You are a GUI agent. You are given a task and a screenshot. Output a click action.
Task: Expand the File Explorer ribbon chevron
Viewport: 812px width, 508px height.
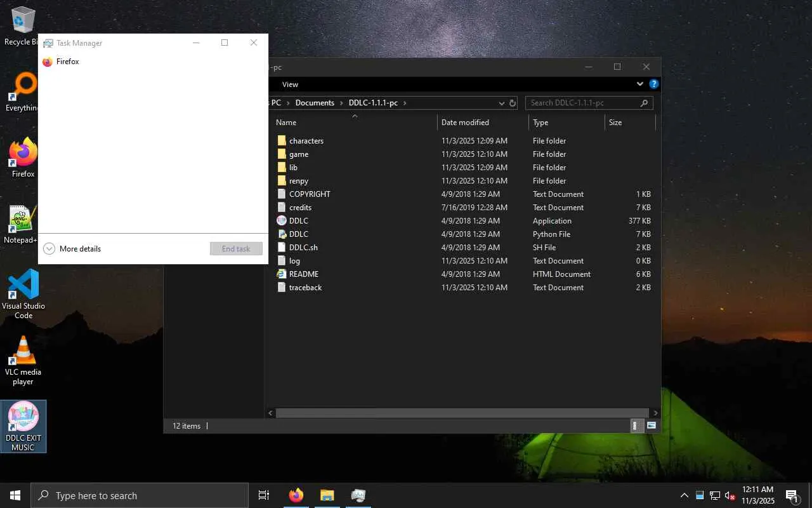640,84
